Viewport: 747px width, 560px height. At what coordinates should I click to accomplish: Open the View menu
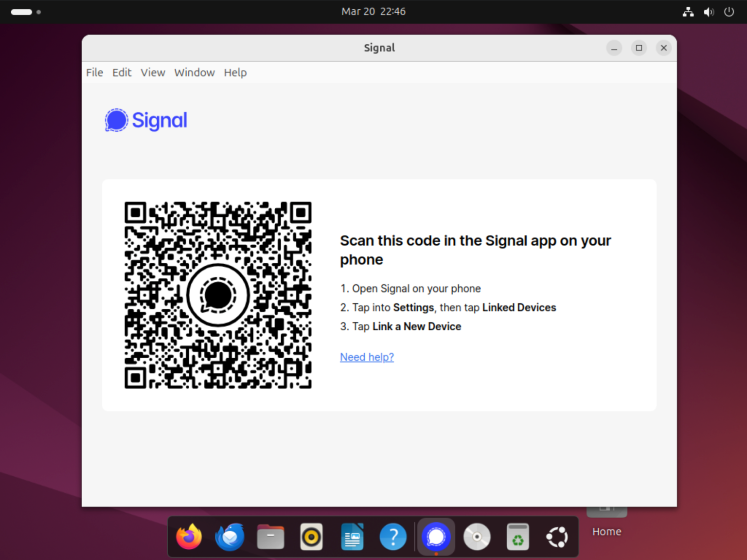click(x=153, y=72)
